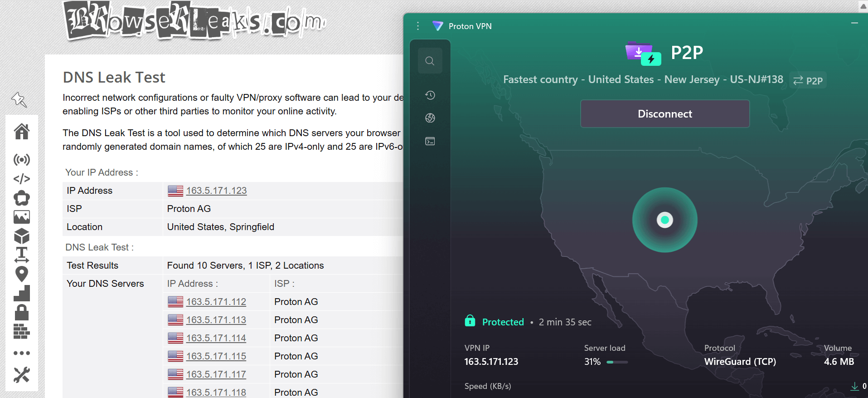Open the BrowserLeaks home icon in sidebar
The height and width of the screenshot is (398, 868).
22,132
